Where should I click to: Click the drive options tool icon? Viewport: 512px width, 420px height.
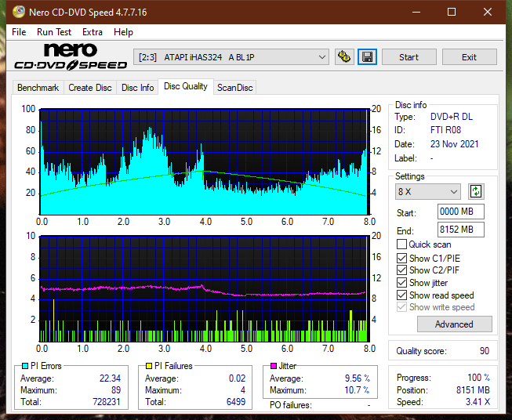[344, 57]
